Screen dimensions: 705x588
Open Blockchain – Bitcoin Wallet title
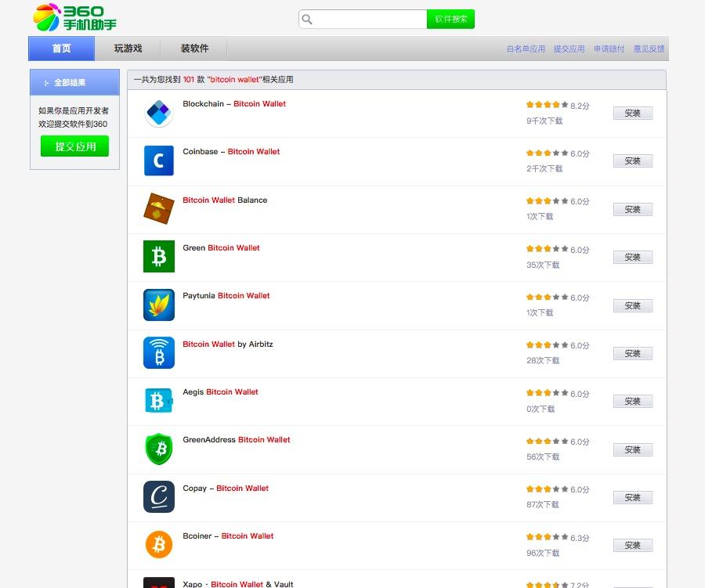coord(233,104)
